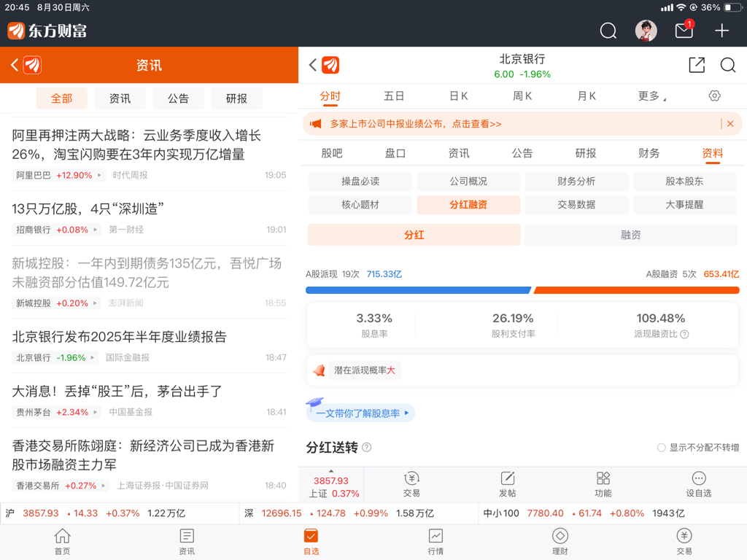Open 理财 wealth in bottom navigation
The width and height of the screenshot is (747, 560).
[x=560, y=542]
